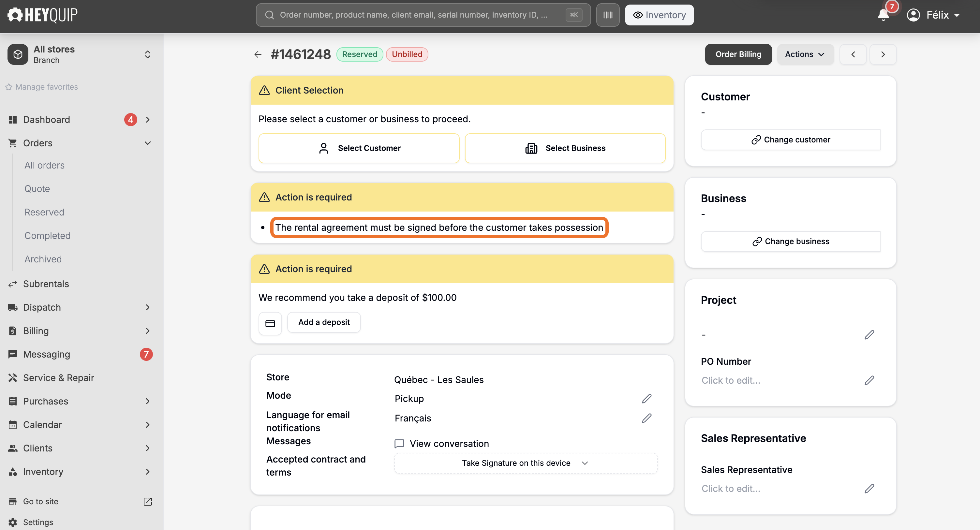Screen dimensions: 980x530
Task: Open the notifications bell
Action: click(883, 15)
